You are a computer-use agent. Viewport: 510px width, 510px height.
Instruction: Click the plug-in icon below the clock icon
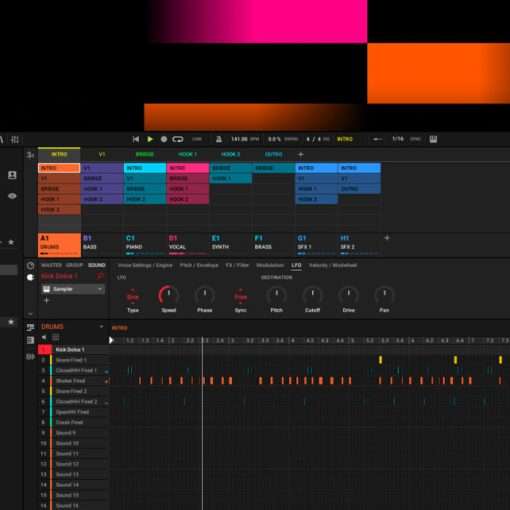pos(30,277)
